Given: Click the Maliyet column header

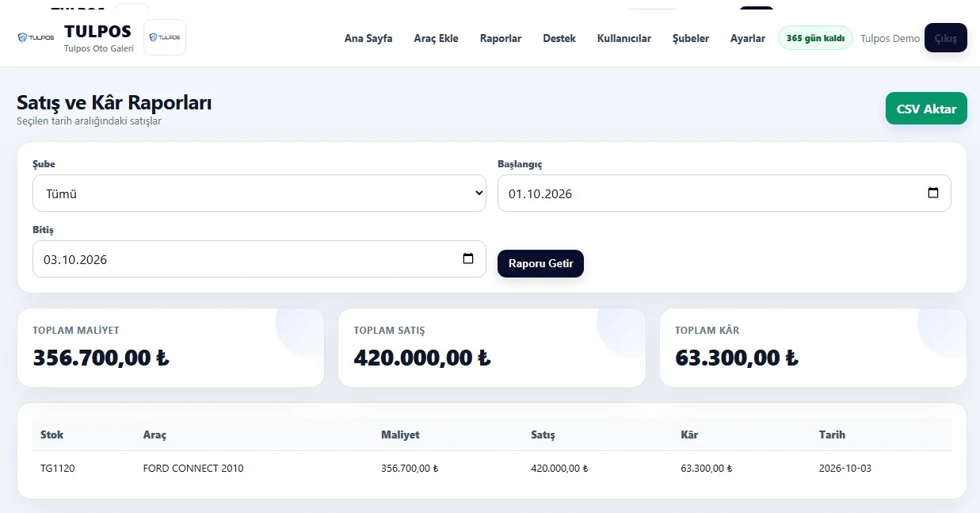Looking at the screenshot, I should pos(400,435).
